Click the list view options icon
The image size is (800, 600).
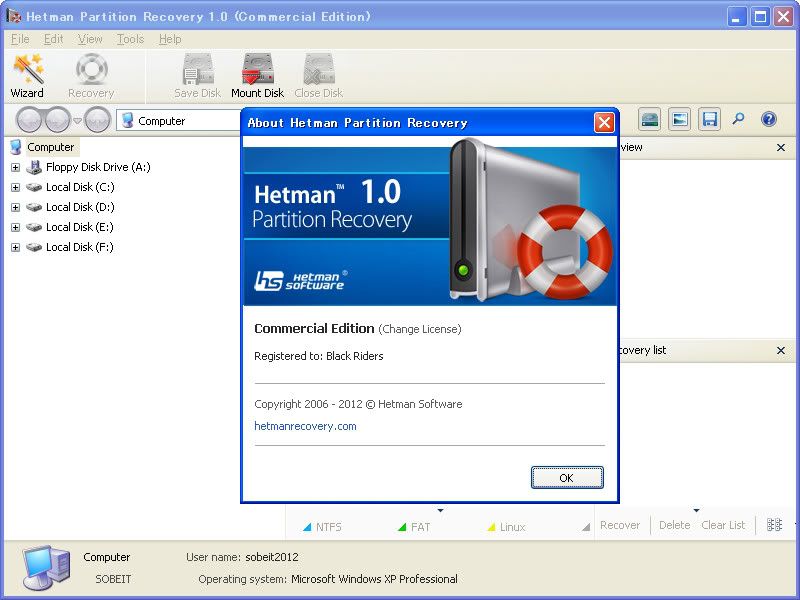tap(774, 525)
